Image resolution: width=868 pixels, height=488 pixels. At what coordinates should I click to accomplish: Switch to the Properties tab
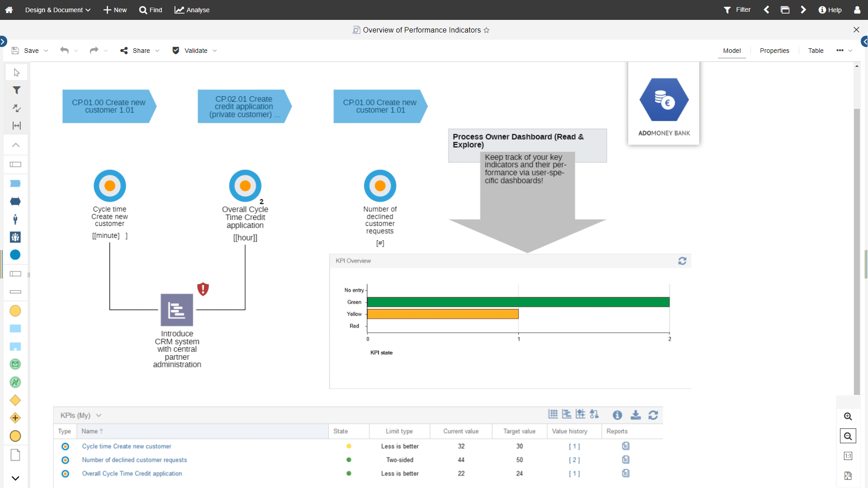pyautogui.click(x=774, y=51)
